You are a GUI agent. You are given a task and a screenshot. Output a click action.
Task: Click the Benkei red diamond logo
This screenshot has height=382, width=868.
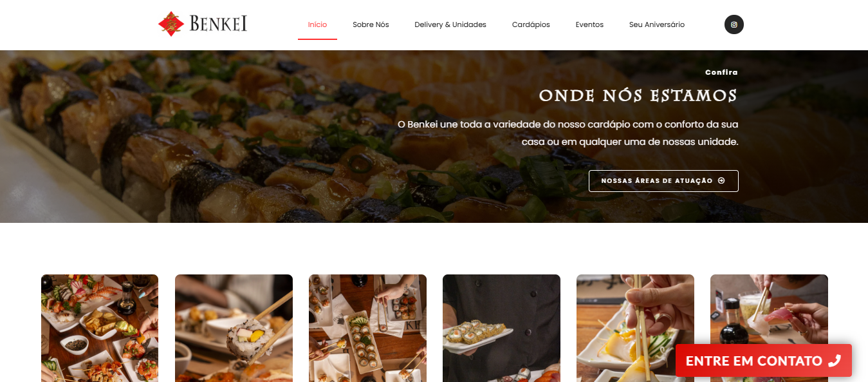click(171, 24)
